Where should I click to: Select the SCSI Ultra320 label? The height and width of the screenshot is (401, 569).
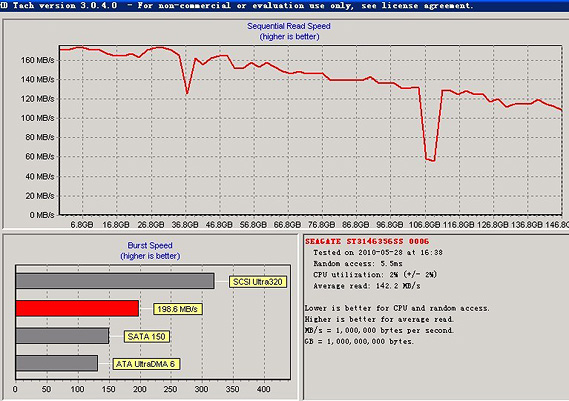pos(258,282)
